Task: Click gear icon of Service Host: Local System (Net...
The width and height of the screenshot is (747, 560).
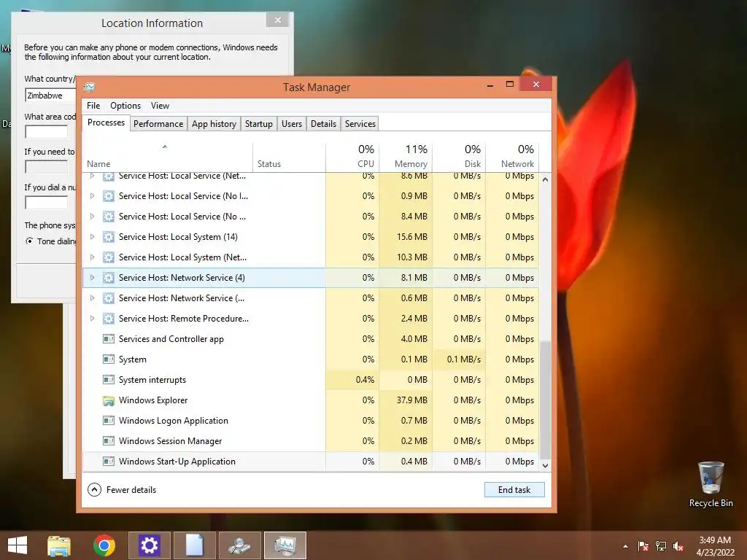Action: pyautogui.click(x=109, y=257)
